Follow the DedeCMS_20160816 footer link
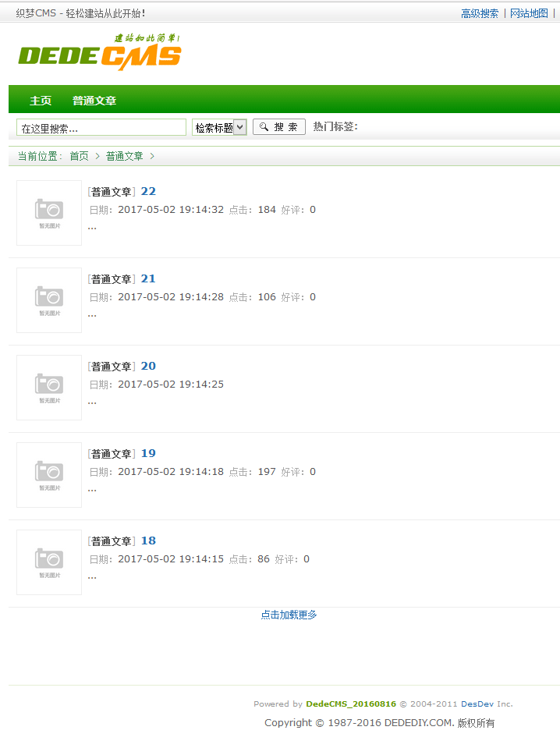Image resolution: width=560 pixels, height=755 pixels. tap(351, 704)
